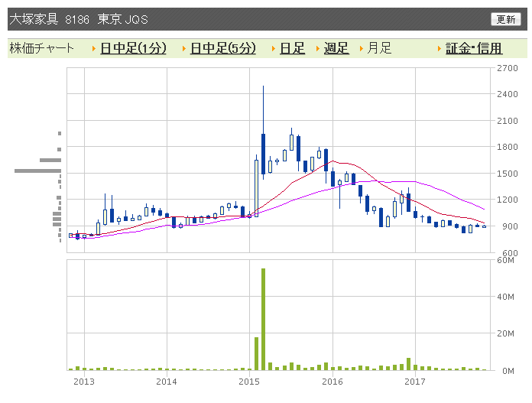Click the 1500 price axis label

point(508,174)
